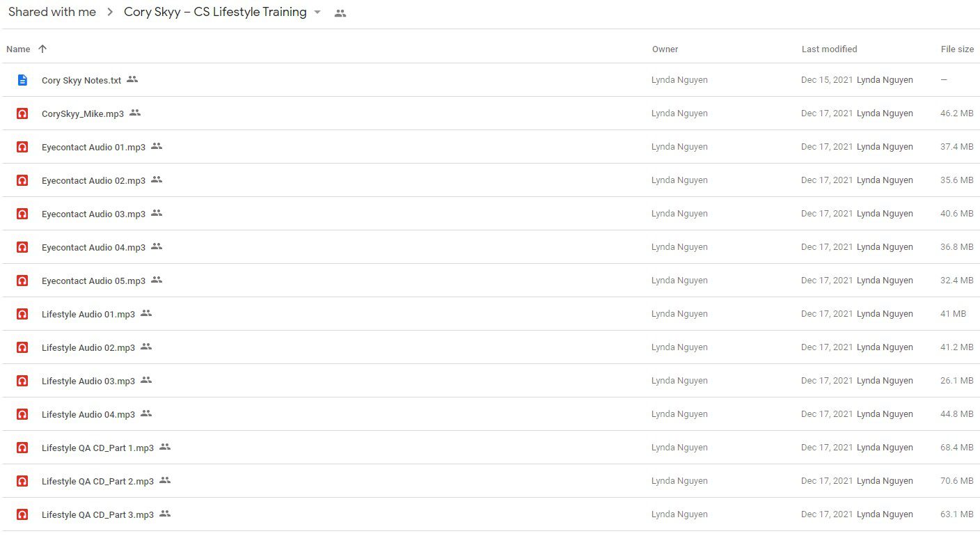Click the audio icon for Lifestyle QA CD_Part 3.mp3

22,514
